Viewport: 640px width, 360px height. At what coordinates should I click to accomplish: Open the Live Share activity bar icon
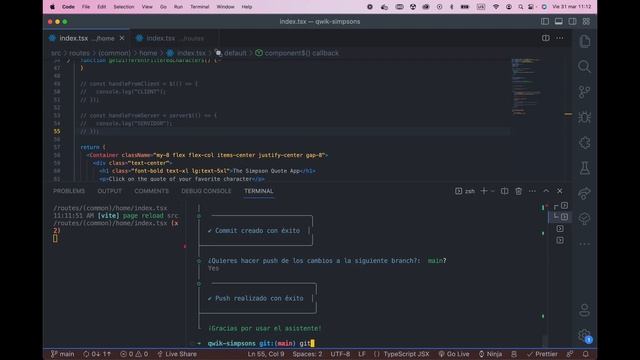tap(584, 193)
